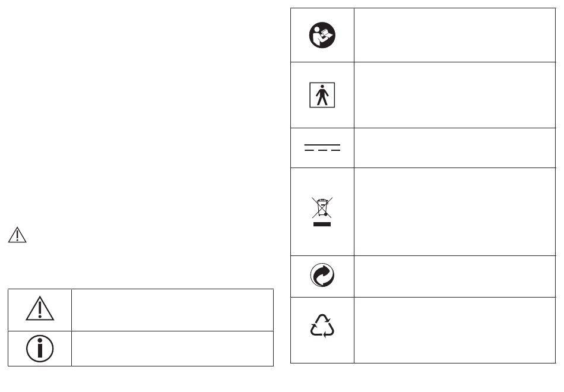564x392 pixels.
Task: Select the circled information 'i' icon
Action: [x=40, y=349]
